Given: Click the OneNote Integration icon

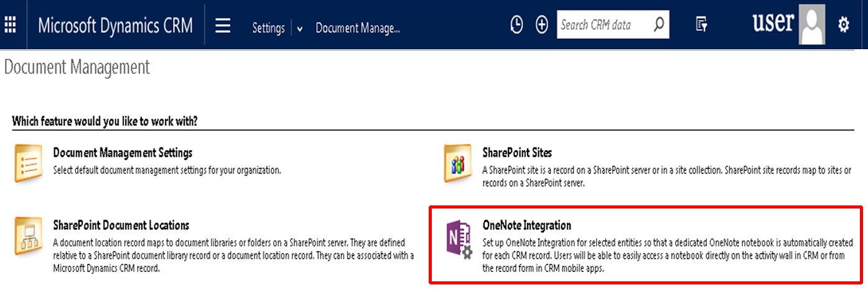Looking at the screenshot, I should tap(459, 240).
